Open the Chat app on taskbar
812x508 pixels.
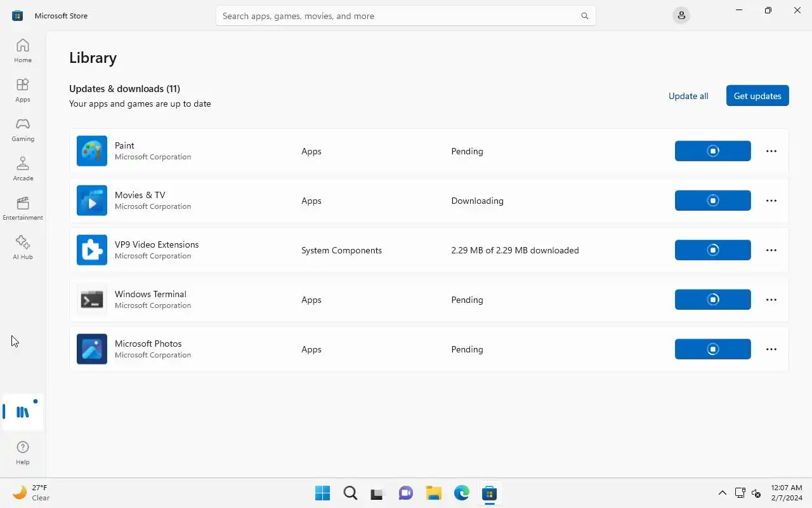pyautogui.click(x=406, y=493)
